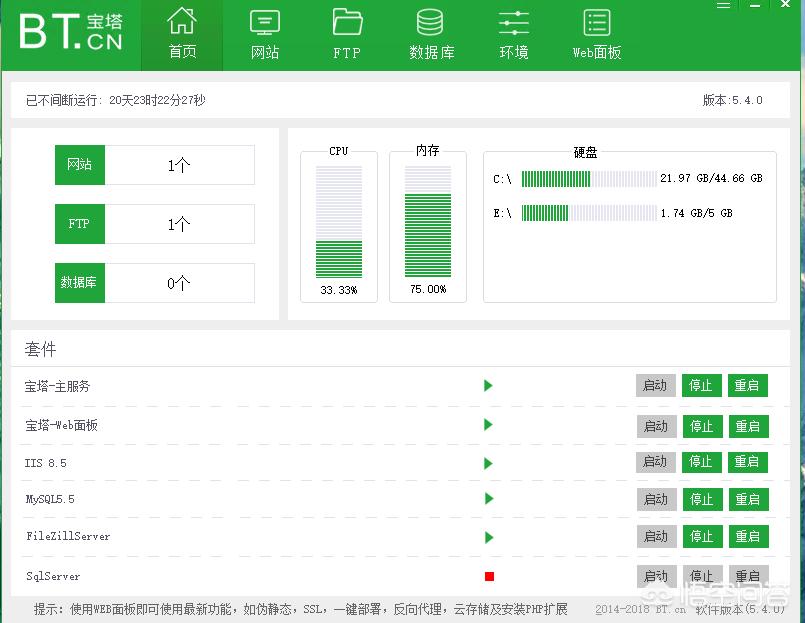Click the MySQL5.5 row label

click(50, 499)
